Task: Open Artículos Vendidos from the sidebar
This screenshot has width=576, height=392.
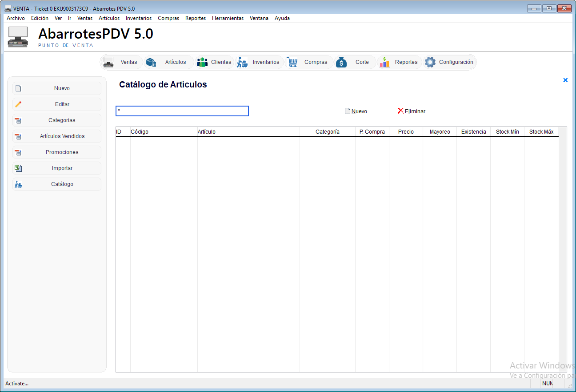Action: (57, 136)
